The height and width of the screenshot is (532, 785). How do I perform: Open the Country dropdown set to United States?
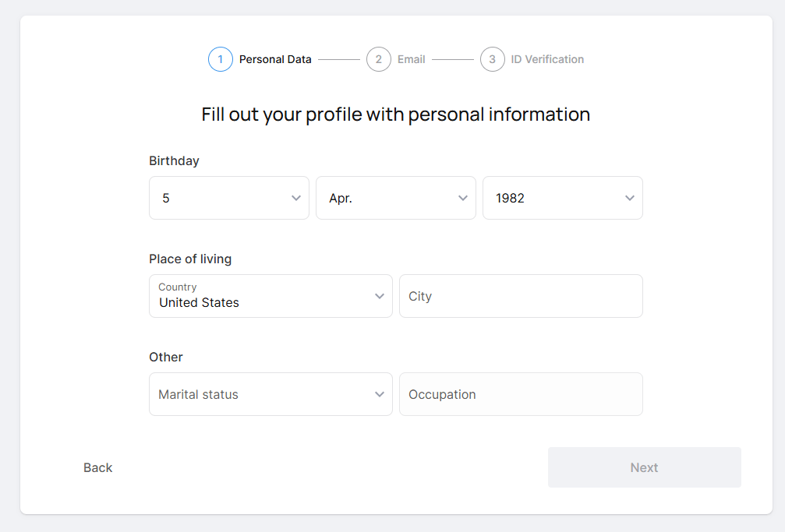[x=271, y=296]
